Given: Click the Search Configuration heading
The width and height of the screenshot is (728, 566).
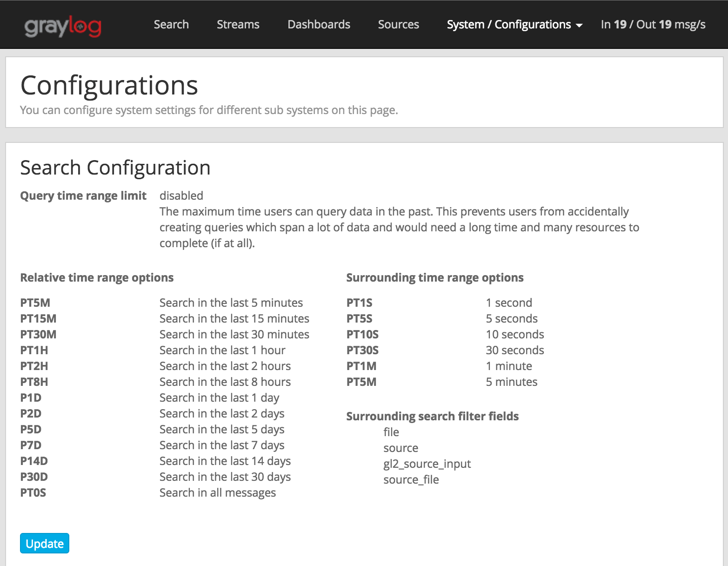Looking at the screenshot, I should point(115,168).
